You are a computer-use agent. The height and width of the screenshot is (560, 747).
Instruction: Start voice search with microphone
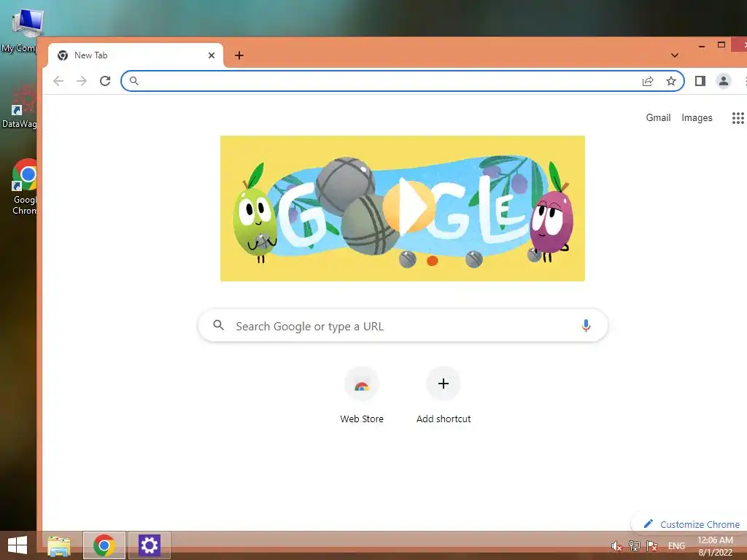[x=586, y=326]
